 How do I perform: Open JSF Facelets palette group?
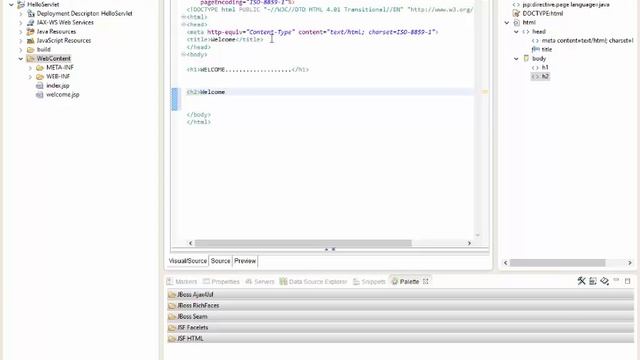click(400, 327)
